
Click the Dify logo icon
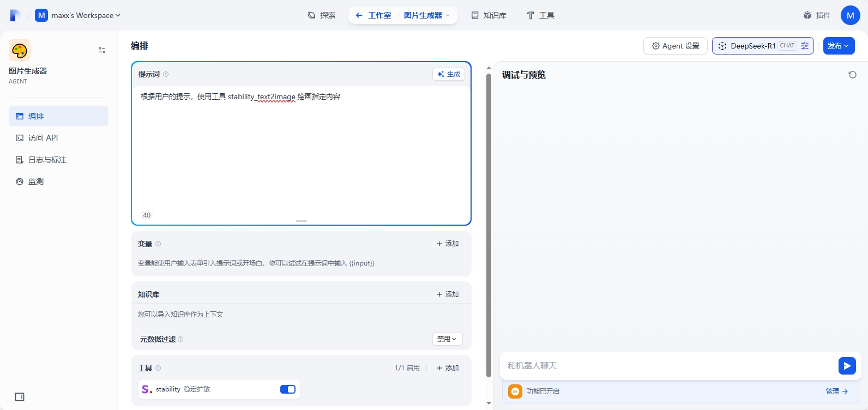click(x=15, y=15)
